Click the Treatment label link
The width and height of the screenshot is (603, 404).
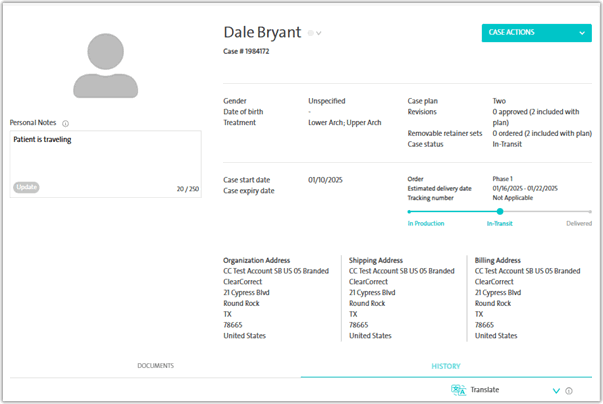tap(239, 123)
